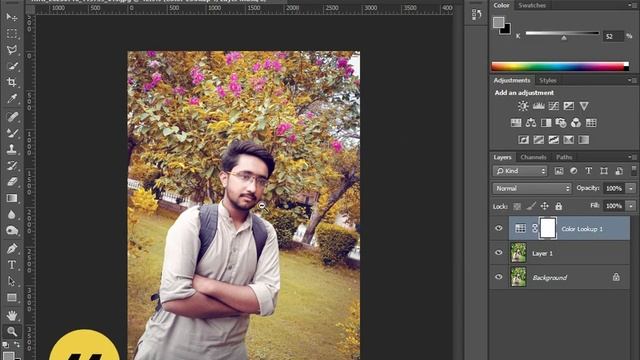Add a Vibrance adjustment

click(584, 106)
